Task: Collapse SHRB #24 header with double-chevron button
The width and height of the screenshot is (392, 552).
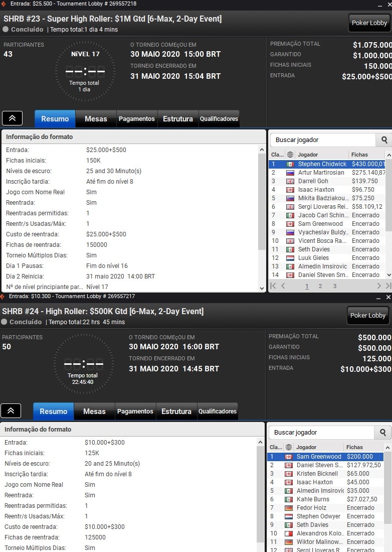Action: (x=11, y=411)
